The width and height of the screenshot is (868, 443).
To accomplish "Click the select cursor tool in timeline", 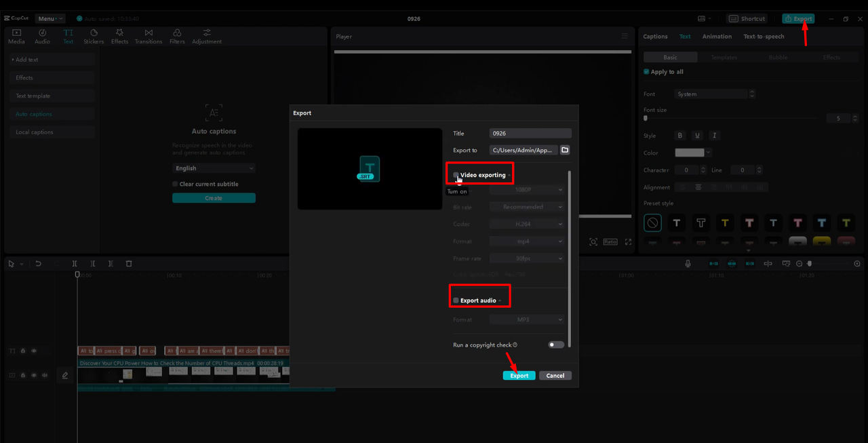I will click(x=11, y=263).
